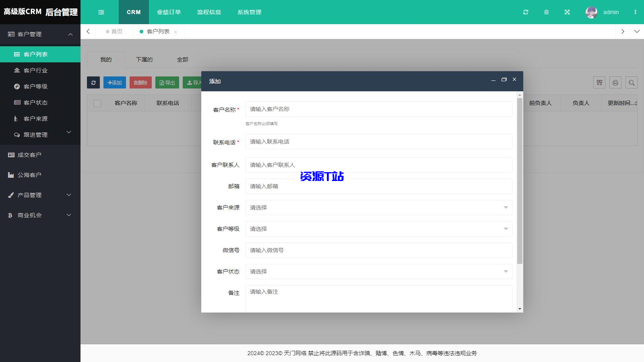Collapse the sidebar with the hamburger icon

tap(101, 12)
